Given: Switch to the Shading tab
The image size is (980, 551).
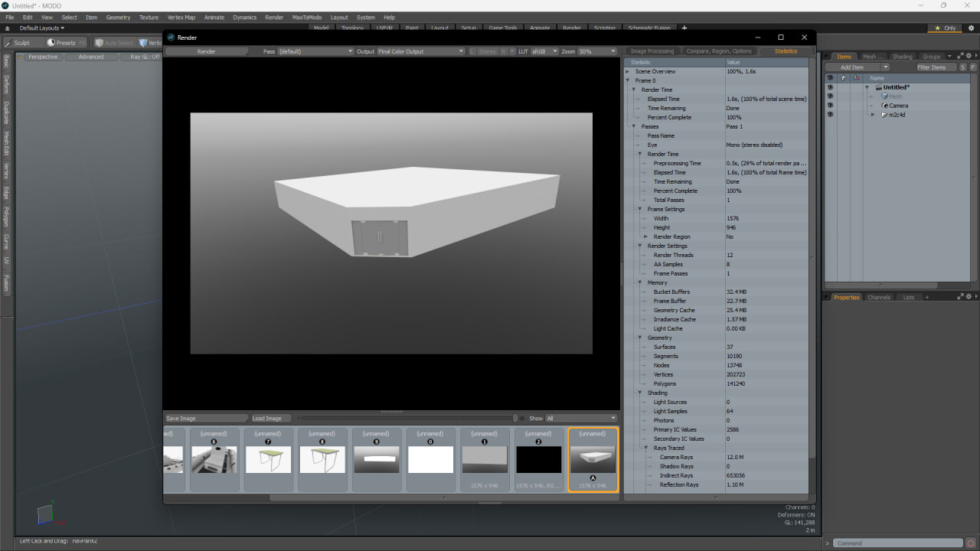Looking at the screenshot, I should point(903,57).
